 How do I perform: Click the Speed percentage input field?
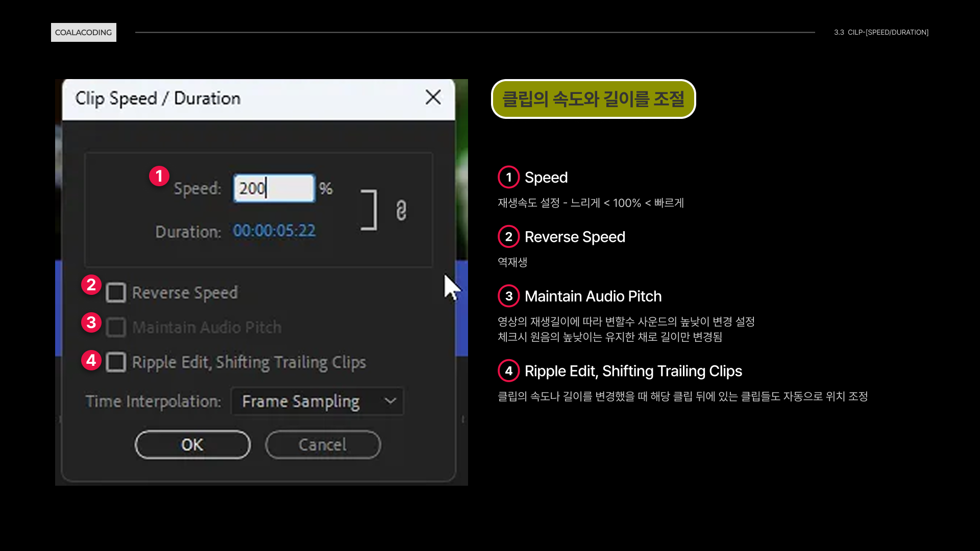point(274,188)
